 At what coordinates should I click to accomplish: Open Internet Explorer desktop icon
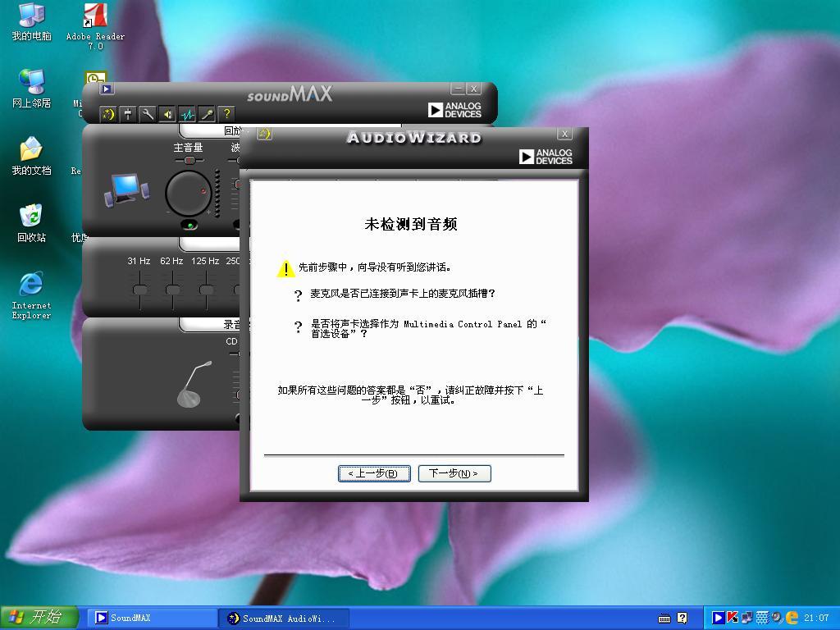click(32, 295)
